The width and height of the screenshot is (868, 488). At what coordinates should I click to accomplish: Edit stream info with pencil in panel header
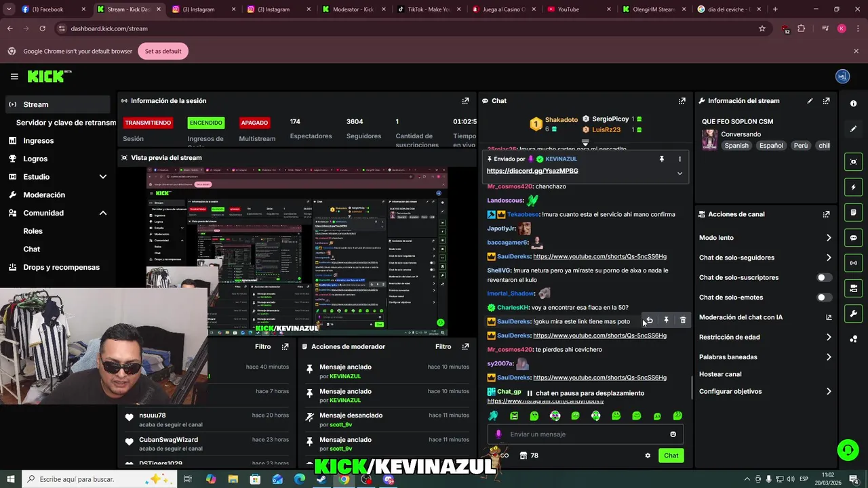pyautogui.click(x=810, y=101)
